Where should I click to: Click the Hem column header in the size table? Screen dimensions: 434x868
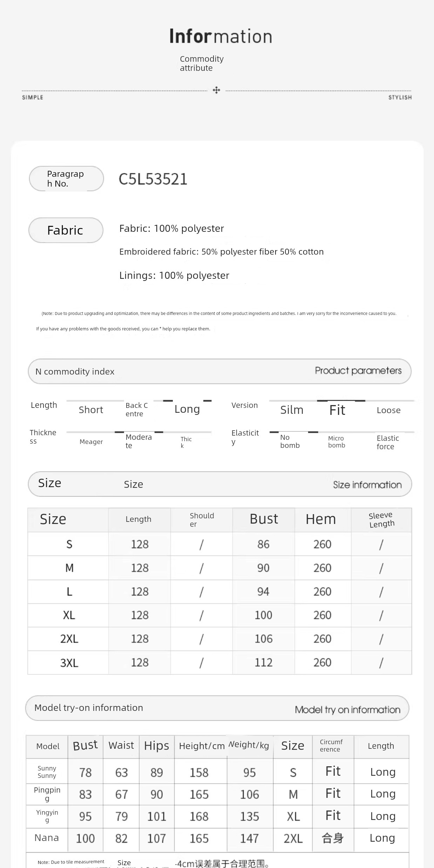[x=321, y=519]
